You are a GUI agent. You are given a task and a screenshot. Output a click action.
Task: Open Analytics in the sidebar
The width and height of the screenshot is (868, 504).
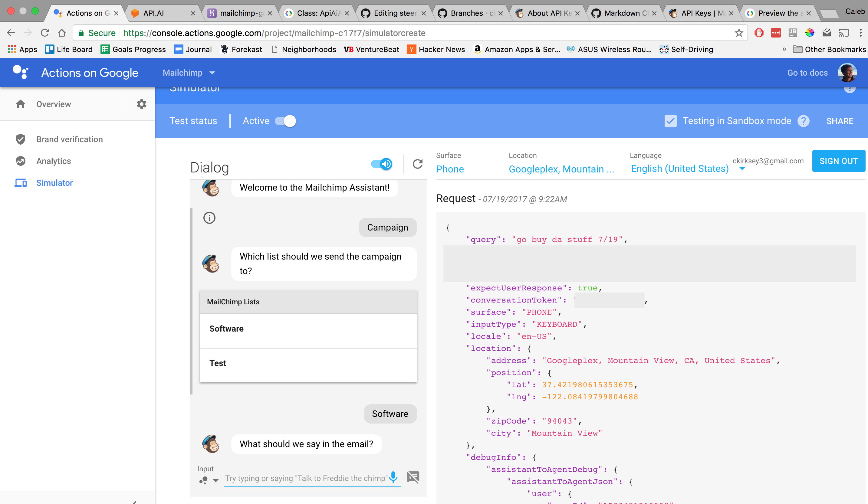[x=53, y=161]
